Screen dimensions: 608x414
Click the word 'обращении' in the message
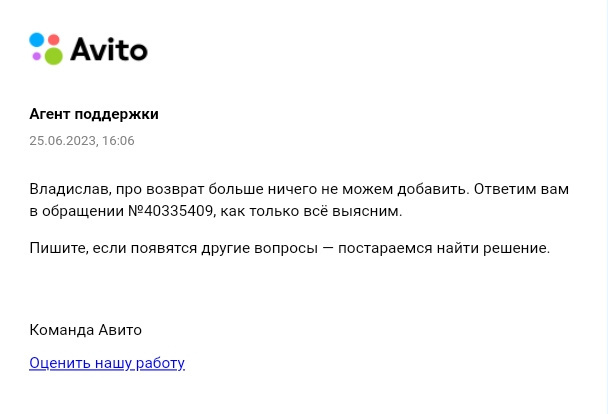click(83, 212)
